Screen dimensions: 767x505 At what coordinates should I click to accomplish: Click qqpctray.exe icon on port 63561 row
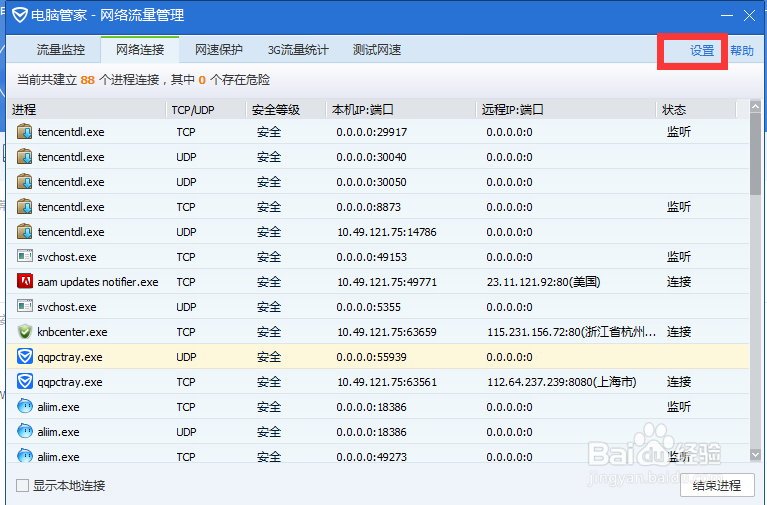coord(24,381)
